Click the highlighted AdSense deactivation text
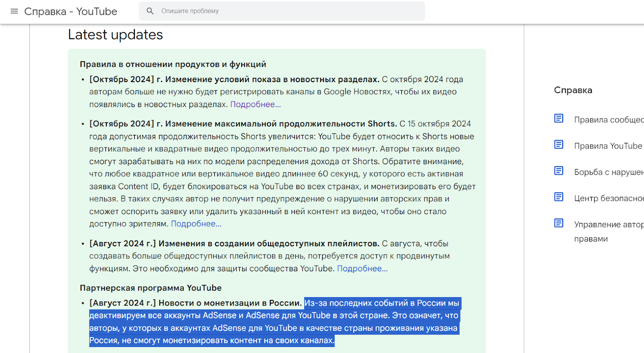 pyautogui.click(x=274, y=322)
